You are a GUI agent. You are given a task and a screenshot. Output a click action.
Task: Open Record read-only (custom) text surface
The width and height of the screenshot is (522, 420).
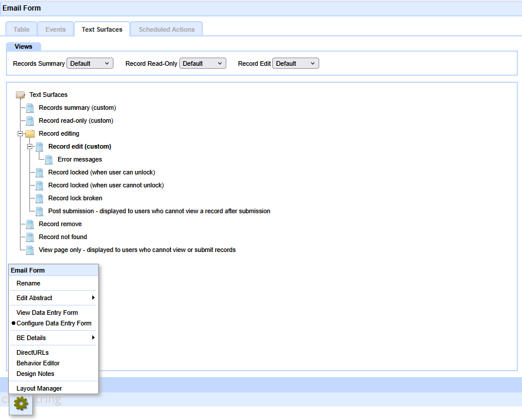pyautogui.click(x=76, y=120)
